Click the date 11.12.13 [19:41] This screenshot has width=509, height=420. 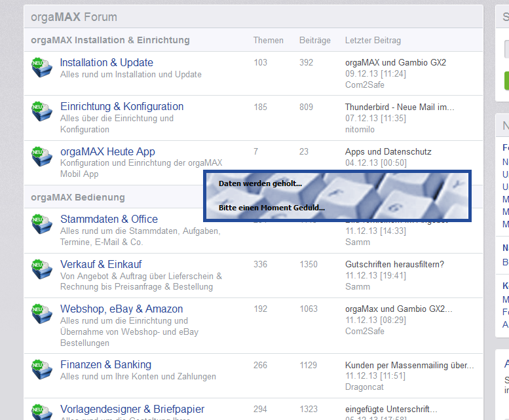pos(375,276)
